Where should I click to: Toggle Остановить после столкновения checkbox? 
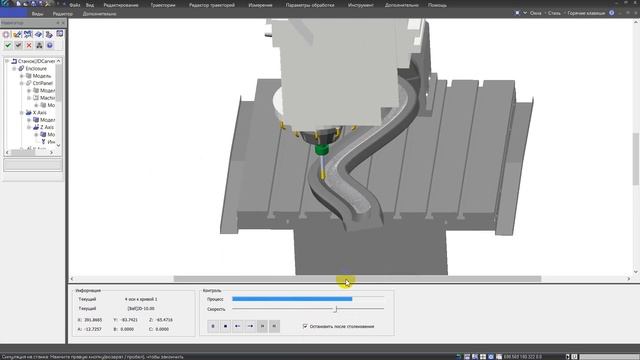[305, 326]
